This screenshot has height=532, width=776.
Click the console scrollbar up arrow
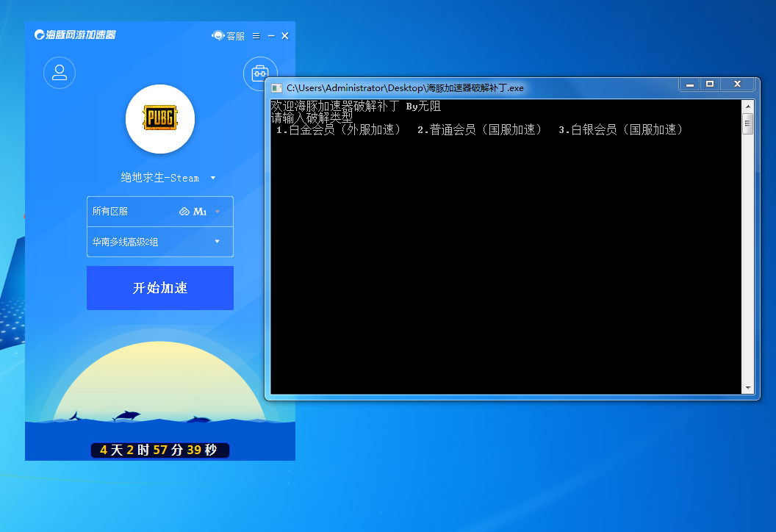coord(748,106)
